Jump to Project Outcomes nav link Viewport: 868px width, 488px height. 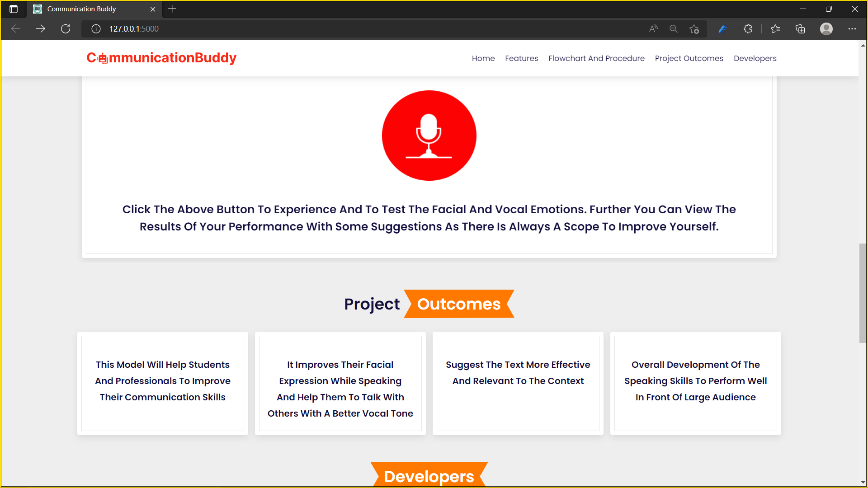point(689,58)
